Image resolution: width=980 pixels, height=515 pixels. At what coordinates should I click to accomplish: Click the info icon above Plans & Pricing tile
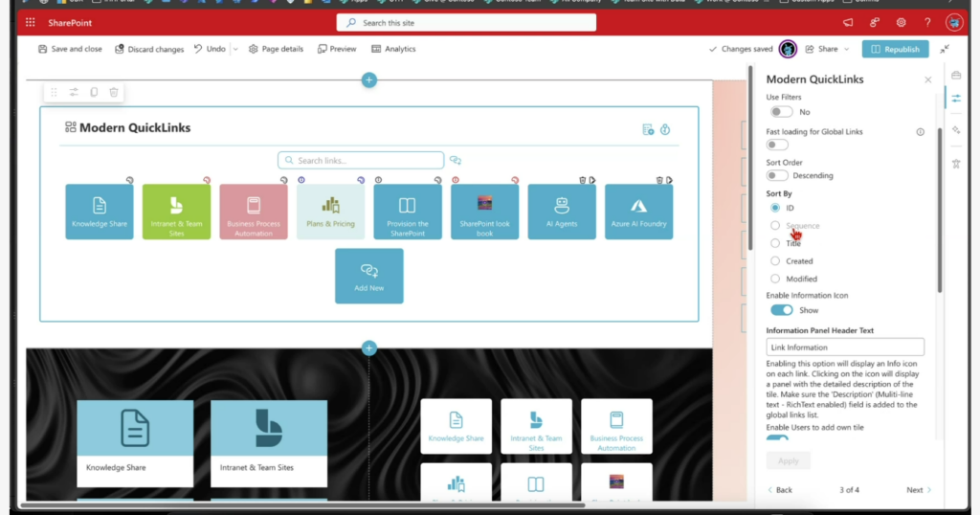(x=301, y=180)
